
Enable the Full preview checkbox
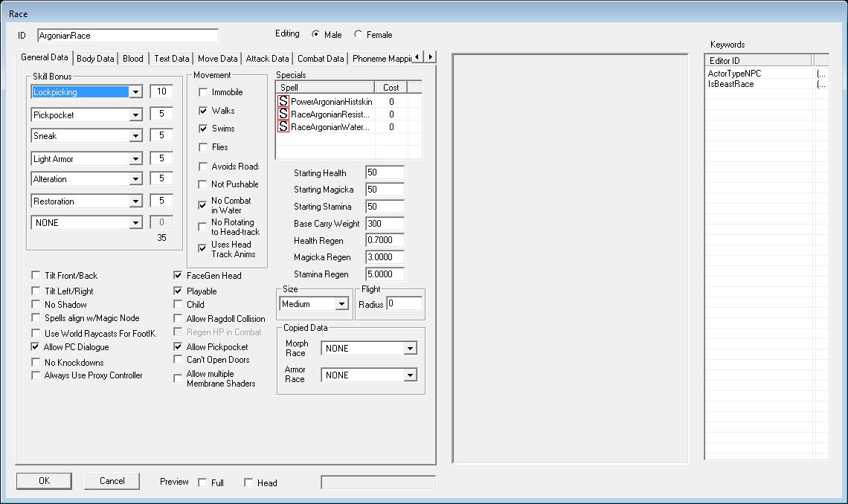pyautogui.click(x=202, y=482)
